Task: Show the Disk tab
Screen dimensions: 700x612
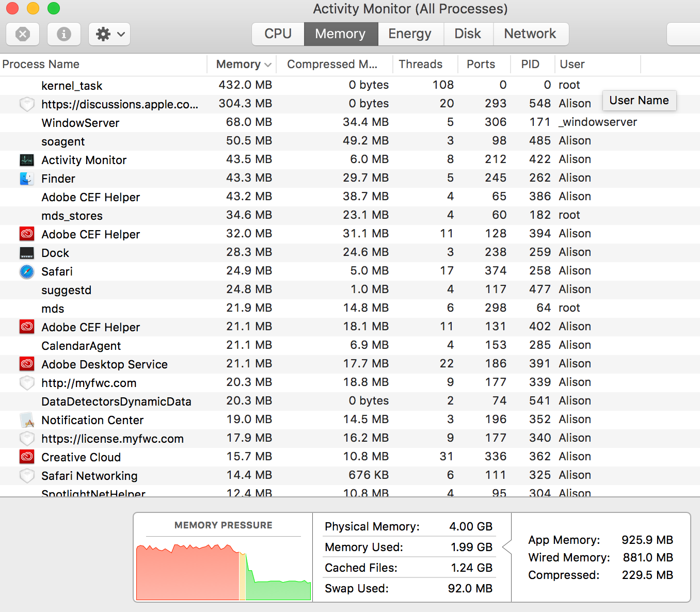Action: pos(468,34)
